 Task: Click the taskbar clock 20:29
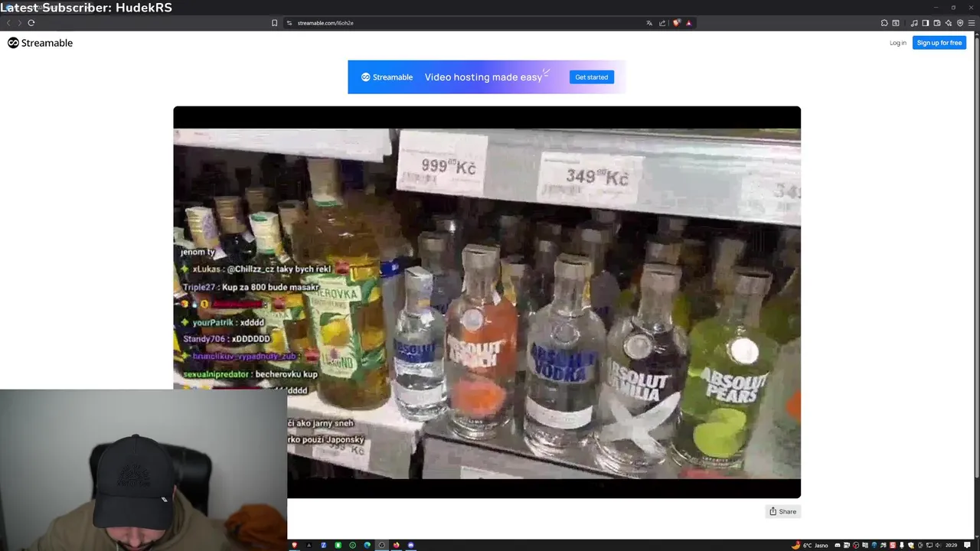tap(952, 545)
